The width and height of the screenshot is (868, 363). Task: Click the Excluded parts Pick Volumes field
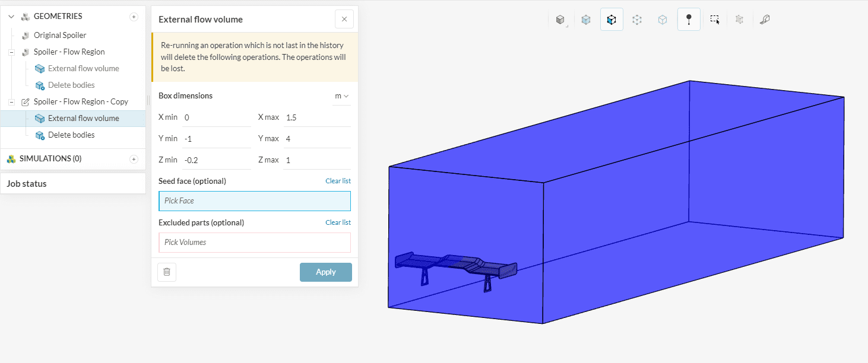254,243
